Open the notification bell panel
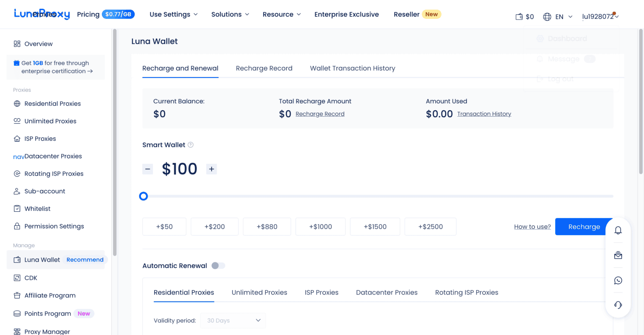 (618, 230)
